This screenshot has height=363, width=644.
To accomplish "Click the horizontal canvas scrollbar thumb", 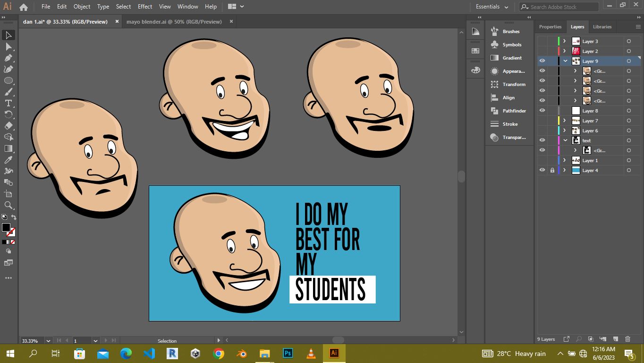I will point(338,340).
